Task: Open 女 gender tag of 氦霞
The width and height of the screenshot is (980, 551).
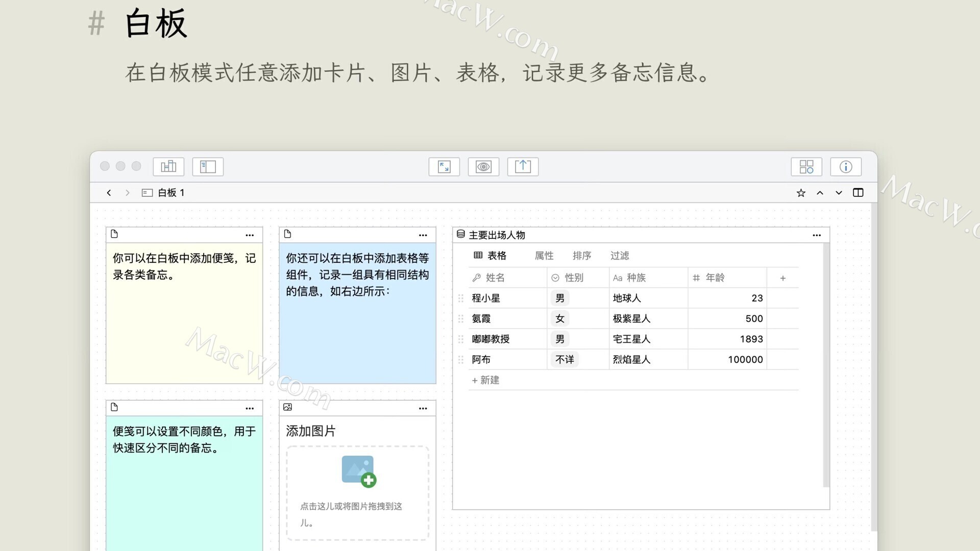Action: (x=560, y=319)
